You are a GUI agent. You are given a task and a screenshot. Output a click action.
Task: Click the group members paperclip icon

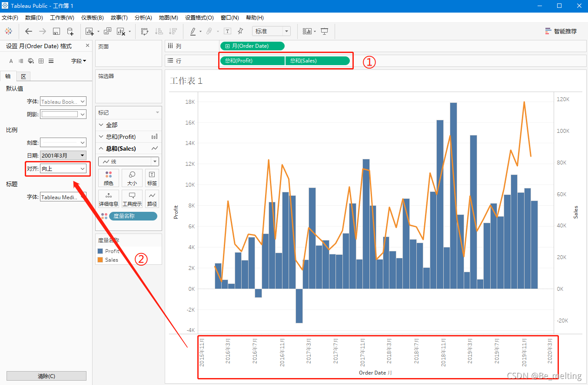[x=209, y=31]
